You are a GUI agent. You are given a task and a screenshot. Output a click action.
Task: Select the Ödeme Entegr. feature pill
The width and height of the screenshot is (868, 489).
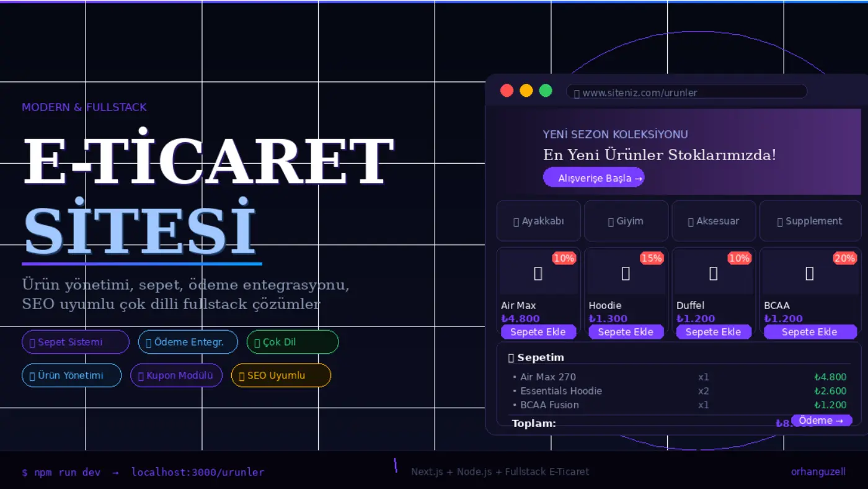tap(188, 342)
